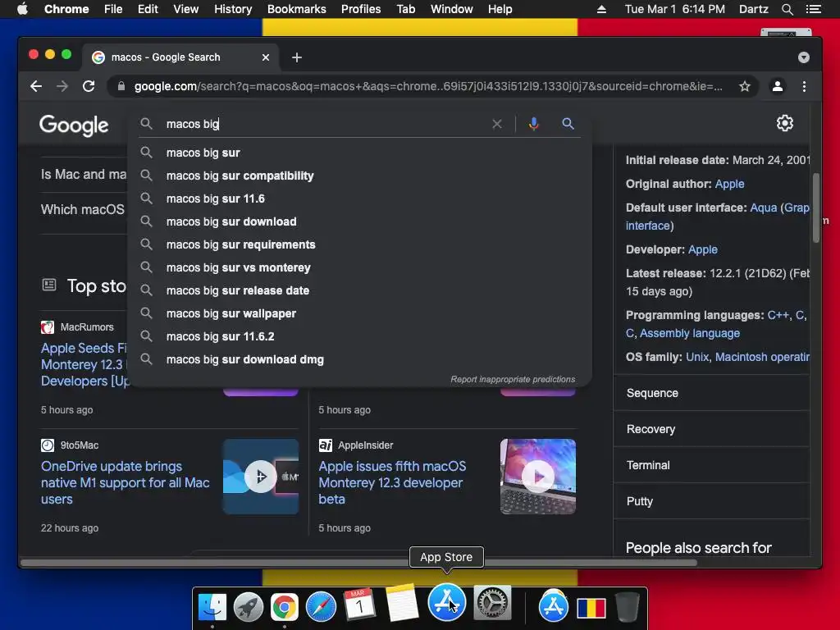This screenshot has width=840, height=630.
Task: Open a new tab with plus button
Action: coord(297,57)
